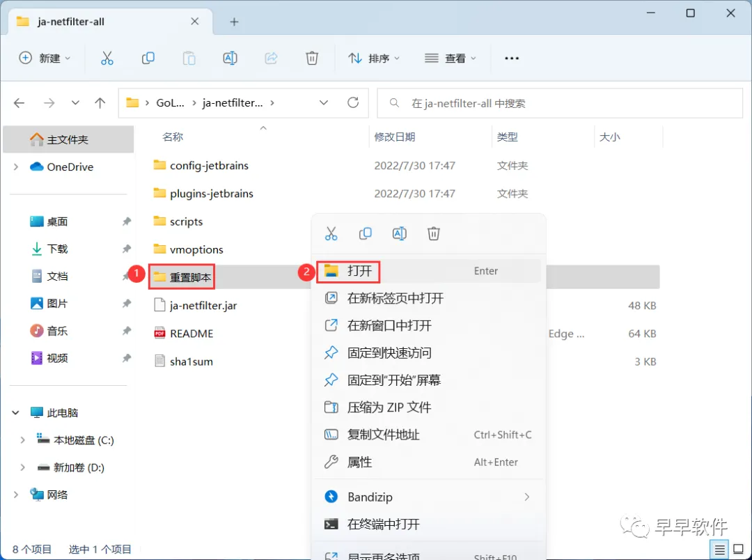Choose 复制文件地址

coord(429,435)
